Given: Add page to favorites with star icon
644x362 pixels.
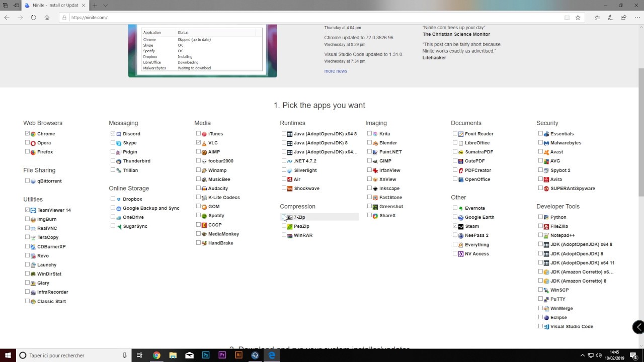Looking at the screenshot, I should (x=578, y=18).
